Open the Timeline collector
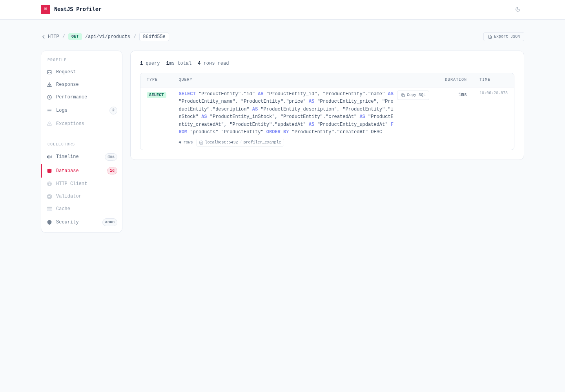Viewport: 565px width, 392px height. coord(82,157)
